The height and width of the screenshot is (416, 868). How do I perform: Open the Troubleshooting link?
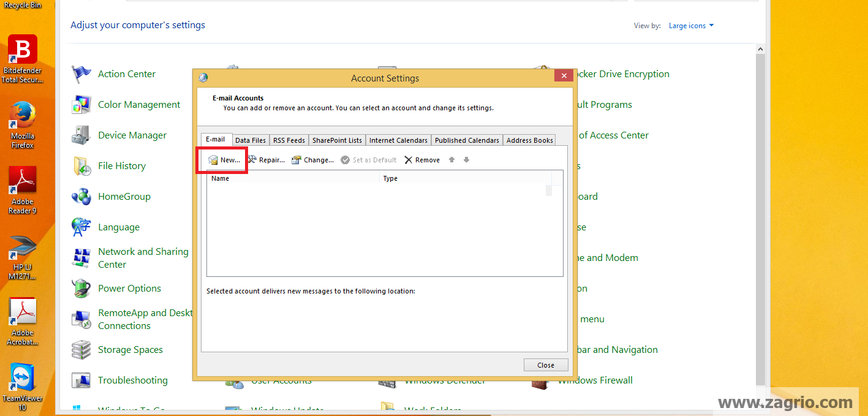click(133, 380)
